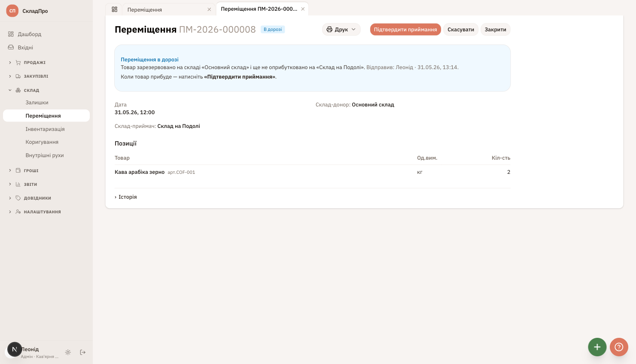Click the green plus create button
636x364 pixels.
click(x=597, y=347)
